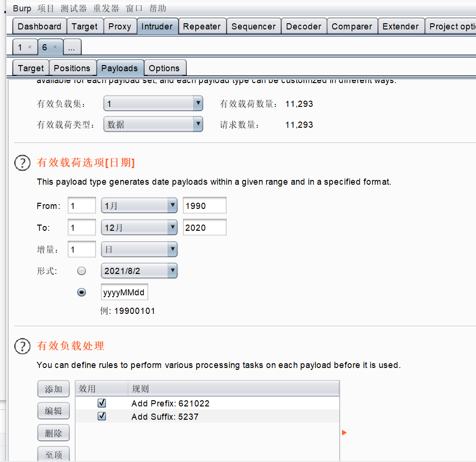This screenshot has width=476, height=462.
Task: Switch to the Proxy tab
Action: (120, 27)
